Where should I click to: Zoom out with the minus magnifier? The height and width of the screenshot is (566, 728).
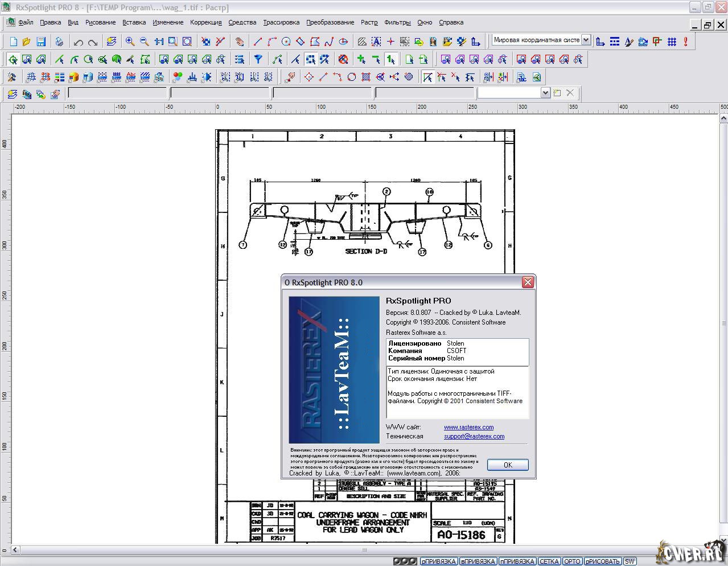coord(144,42)
